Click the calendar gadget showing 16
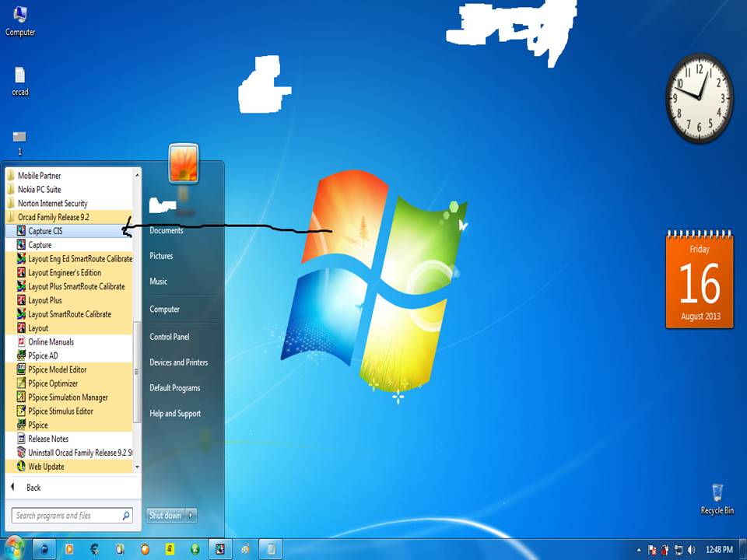The width and height of the screenshot is (747, 560). (x=700, y=279)
